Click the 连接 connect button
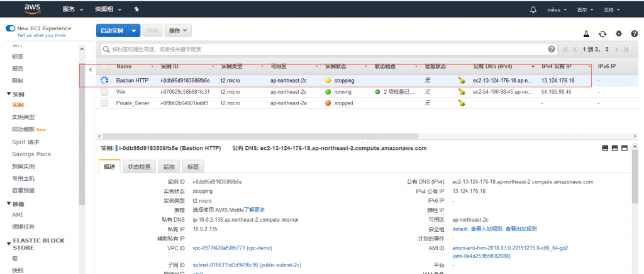This screenshot has height=274, width=644. tap(152, 30)
